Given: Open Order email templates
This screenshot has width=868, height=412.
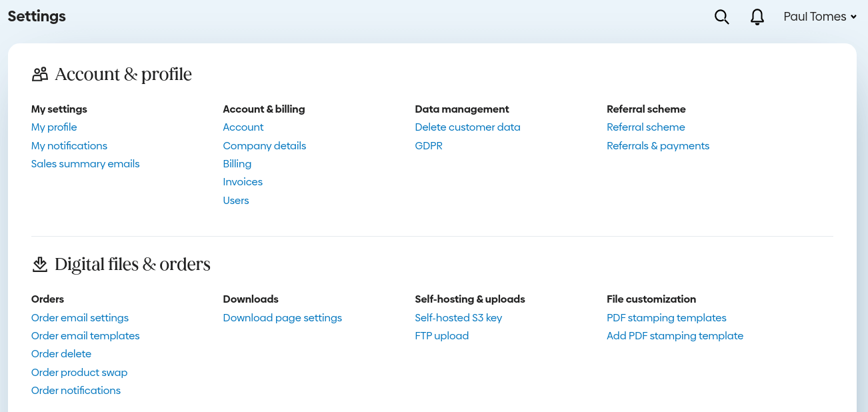Looking at the screenshot, I should pos(85,336).
